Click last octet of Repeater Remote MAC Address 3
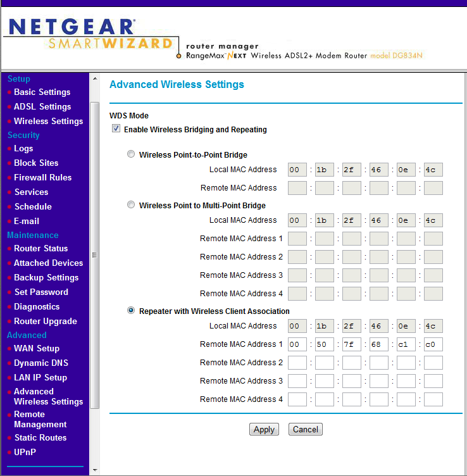The width and height of the screenshot is (467, 476). 433,381
